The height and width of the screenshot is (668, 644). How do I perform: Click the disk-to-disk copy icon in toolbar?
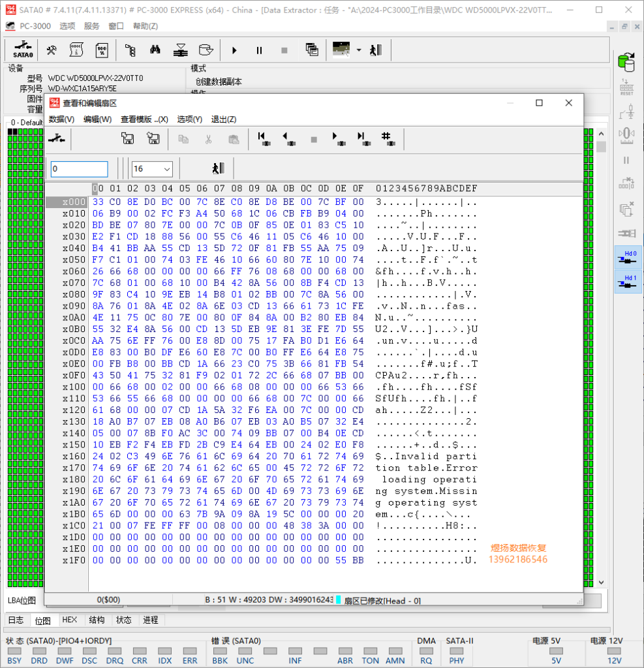tap(181, 50)
